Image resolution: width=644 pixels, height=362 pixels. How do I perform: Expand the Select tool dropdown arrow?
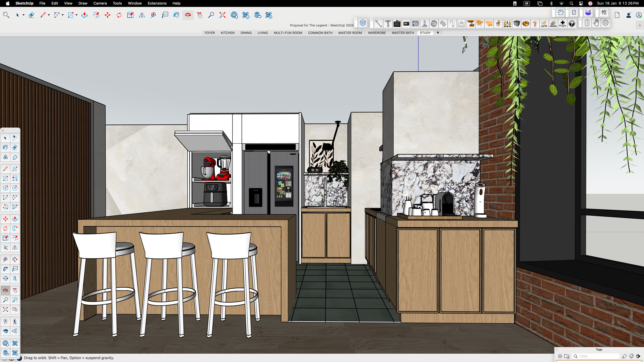pyautogui.click(x=23, y=15)
